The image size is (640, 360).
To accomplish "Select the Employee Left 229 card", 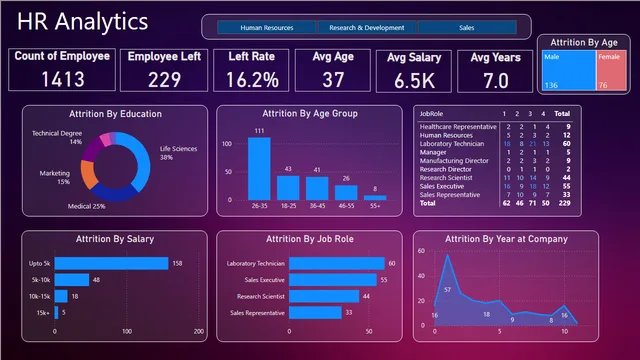I will (x=164, y=70).
